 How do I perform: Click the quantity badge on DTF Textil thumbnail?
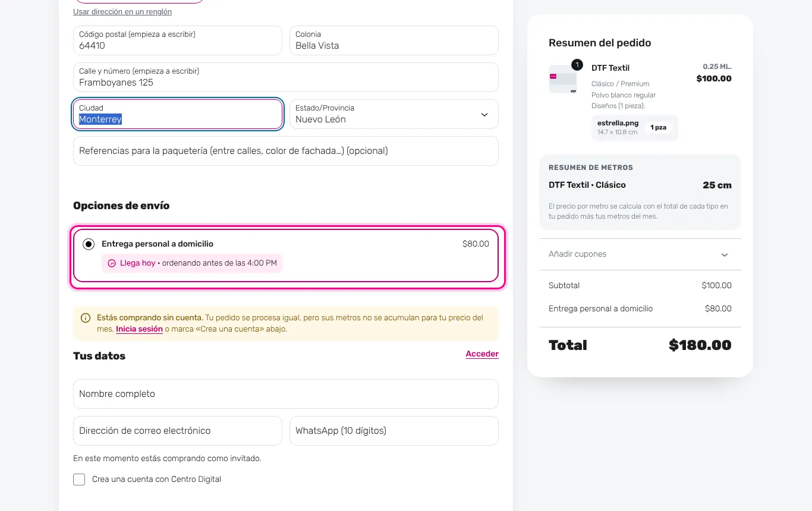[577, 65]
